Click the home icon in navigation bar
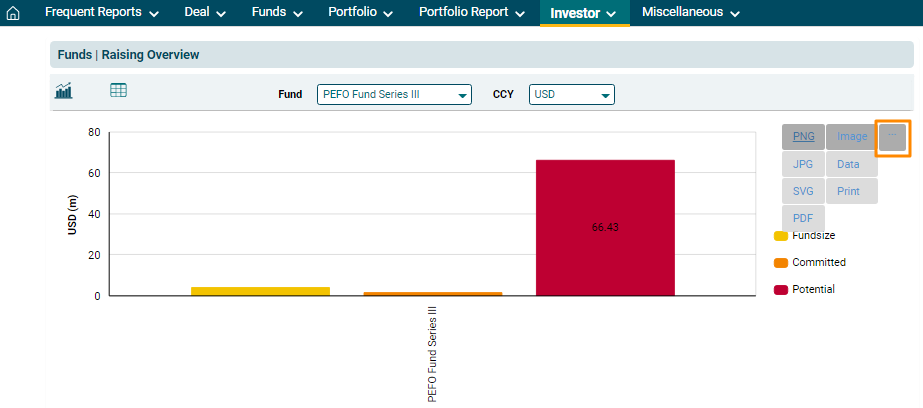The width and height of the screenshot is (923, 408). coord(13,14)
